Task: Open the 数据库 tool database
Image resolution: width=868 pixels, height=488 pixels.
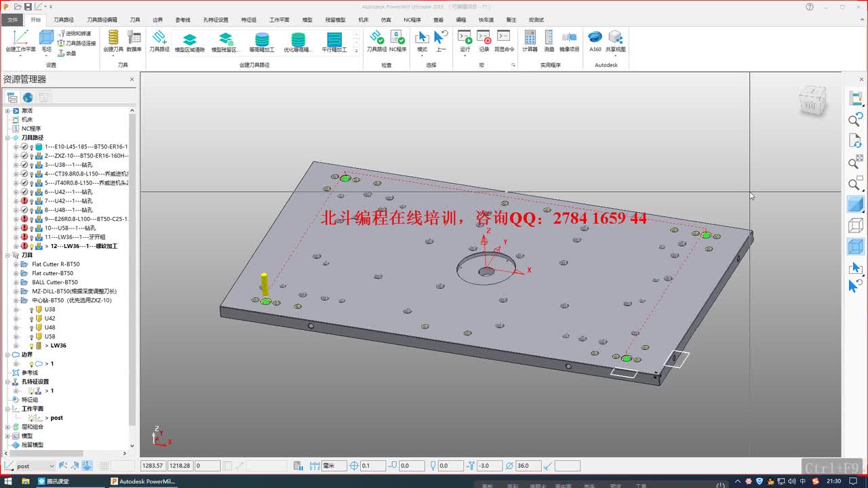Action: pos(134,41)
